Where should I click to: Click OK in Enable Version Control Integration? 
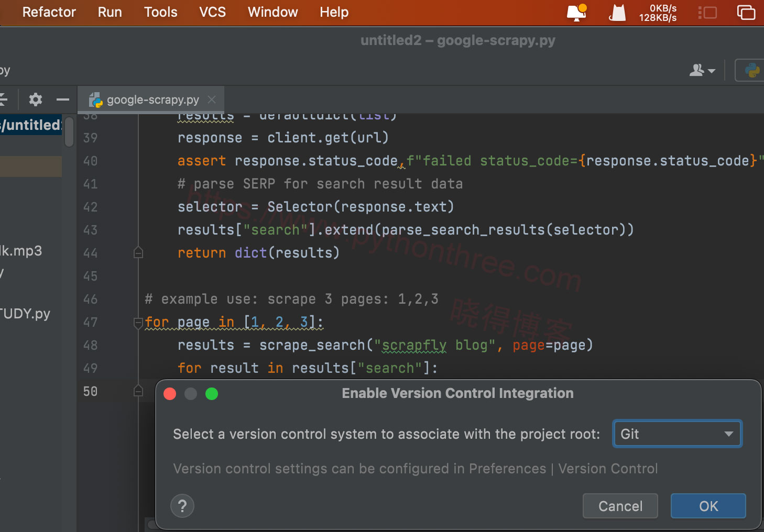coord(708,506)
